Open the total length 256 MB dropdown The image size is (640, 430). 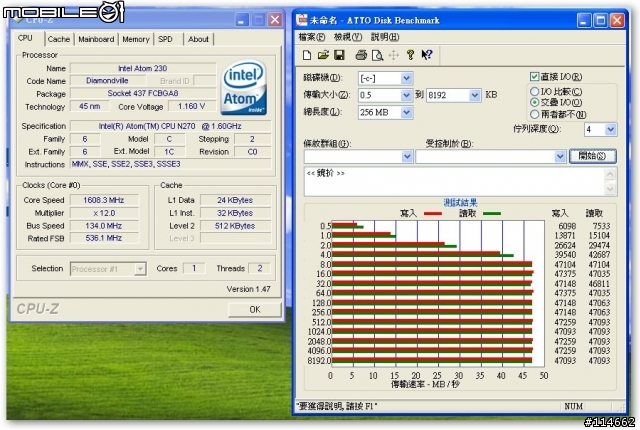click(x=406, y=112)
